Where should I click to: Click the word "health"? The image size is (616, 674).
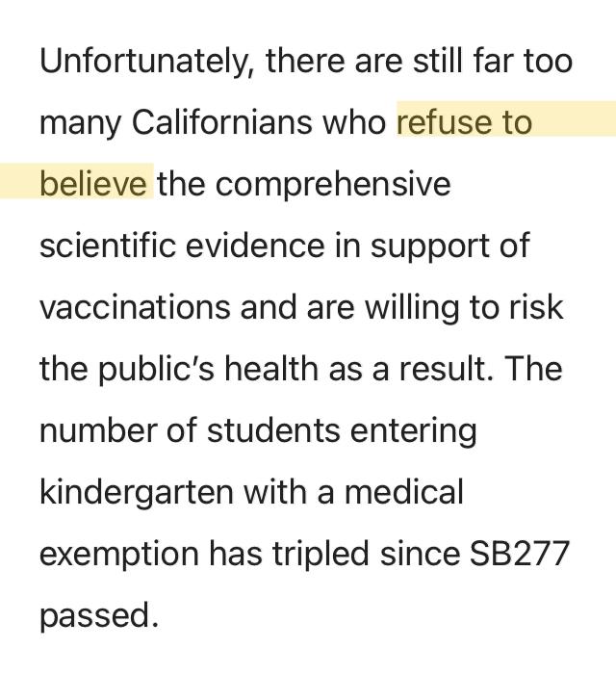click(271, 369)
